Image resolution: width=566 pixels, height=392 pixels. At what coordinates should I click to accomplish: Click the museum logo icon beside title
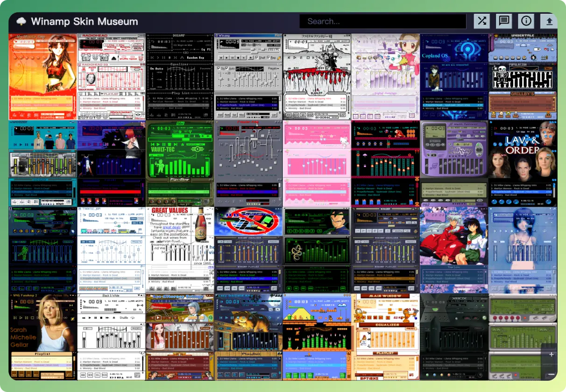pyautogui.click(x=21, y=21)
